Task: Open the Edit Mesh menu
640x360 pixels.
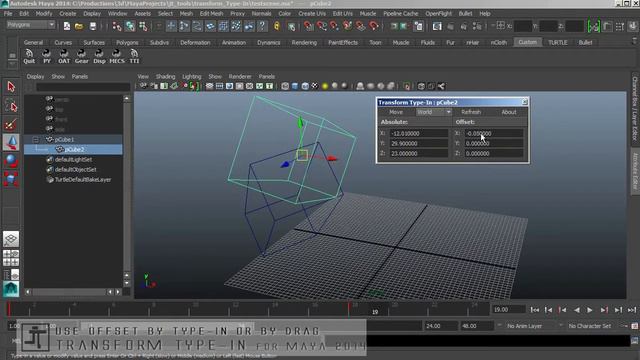Action: 211,13
